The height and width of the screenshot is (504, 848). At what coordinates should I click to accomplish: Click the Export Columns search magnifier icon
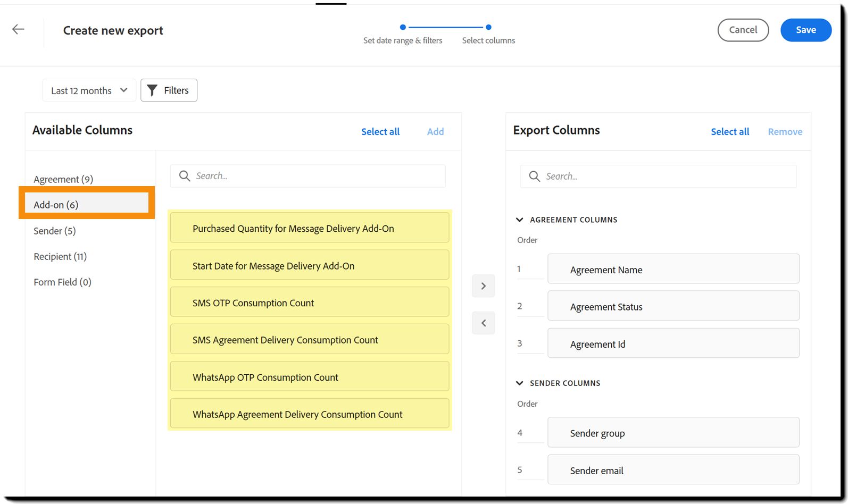(534, 176)
